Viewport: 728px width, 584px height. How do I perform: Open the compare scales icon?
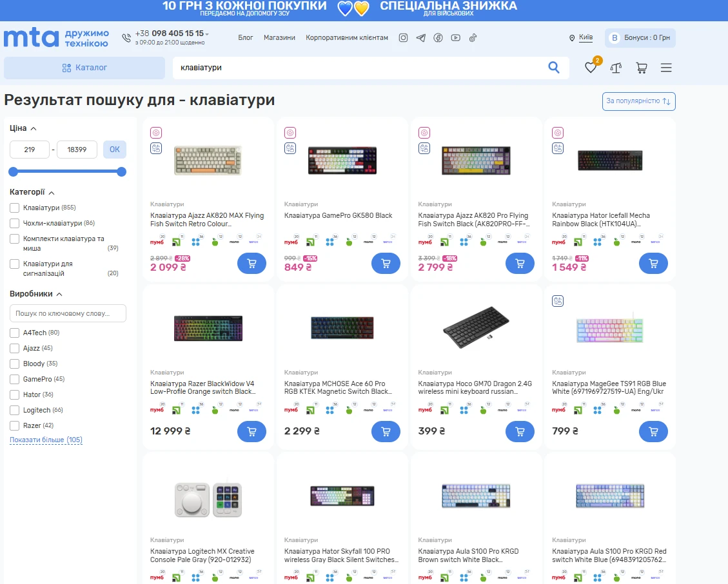tap(616, 68)
